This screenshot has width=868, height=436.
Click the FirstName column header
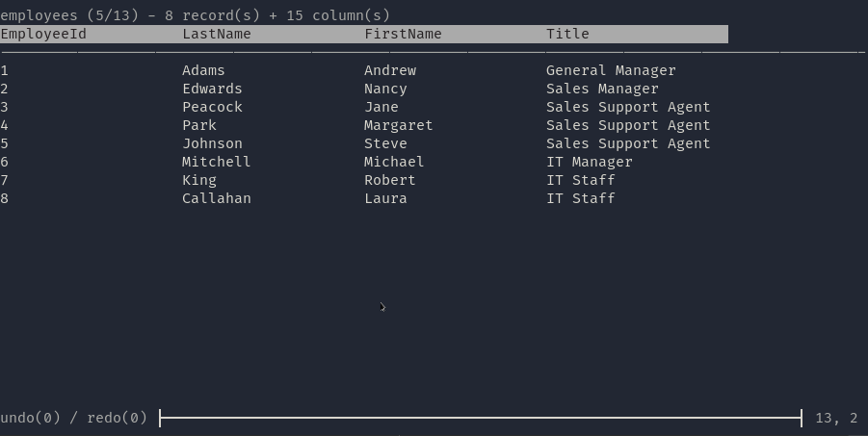403,35
